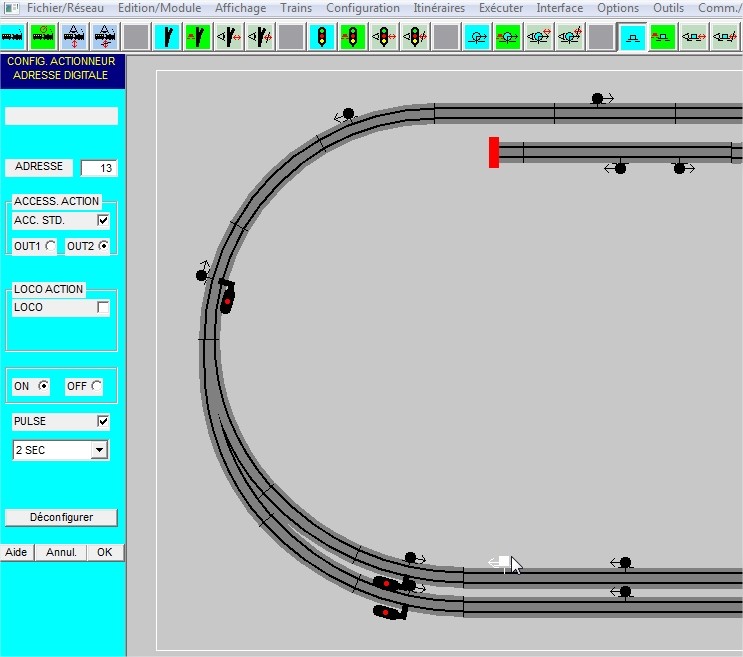Click the detector marker on the top right track
This screenshot has width=743, height=657.
pyautogui.click(x=602, y=99)
